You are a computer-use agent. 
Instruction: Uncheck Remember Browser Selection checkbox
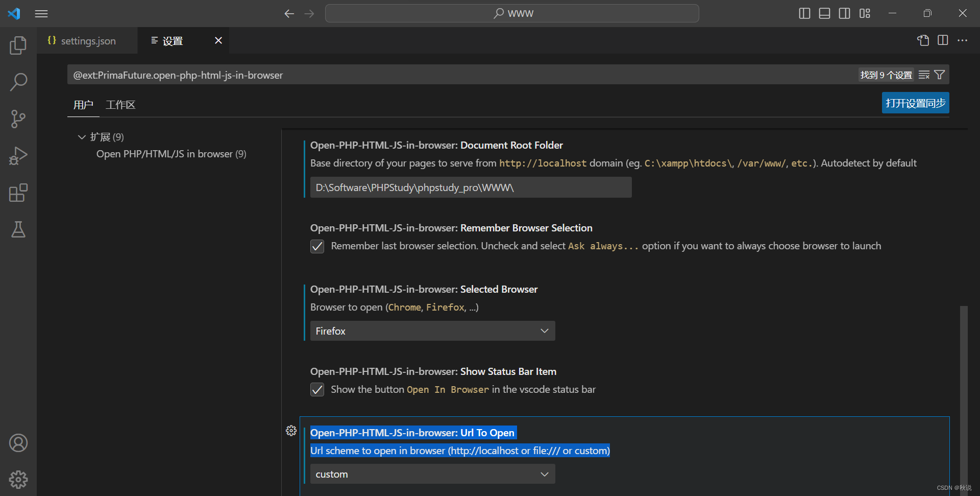coord(317,246)
